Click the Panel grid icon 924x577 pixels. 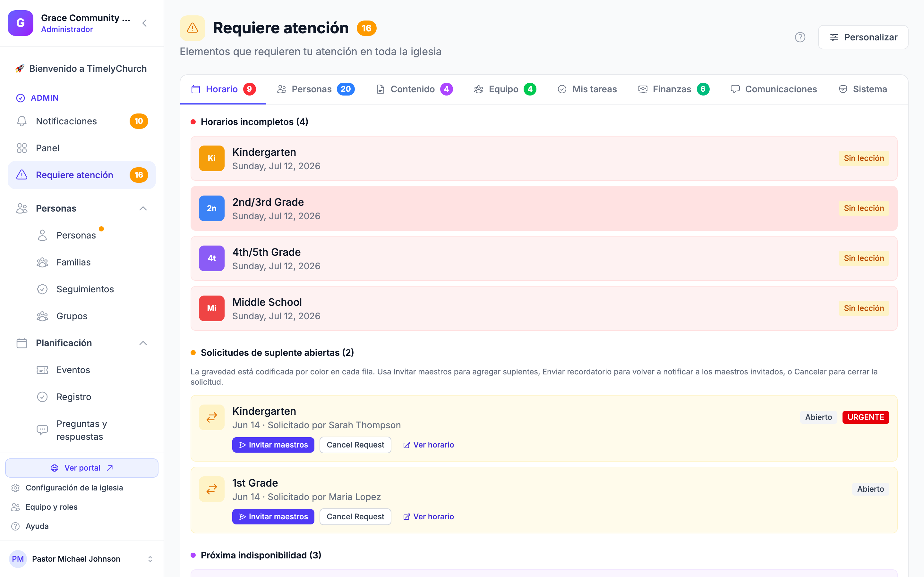pyautogui.click(x=22, y=148)
